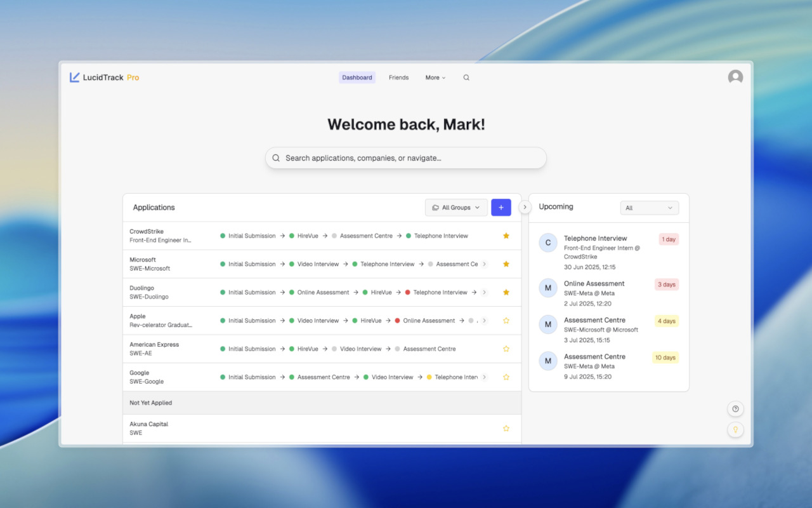Expand Microsoft's remaining interview stages chevron
The width and height of the screenshot is (812, 508).
(x=484, y=264)
